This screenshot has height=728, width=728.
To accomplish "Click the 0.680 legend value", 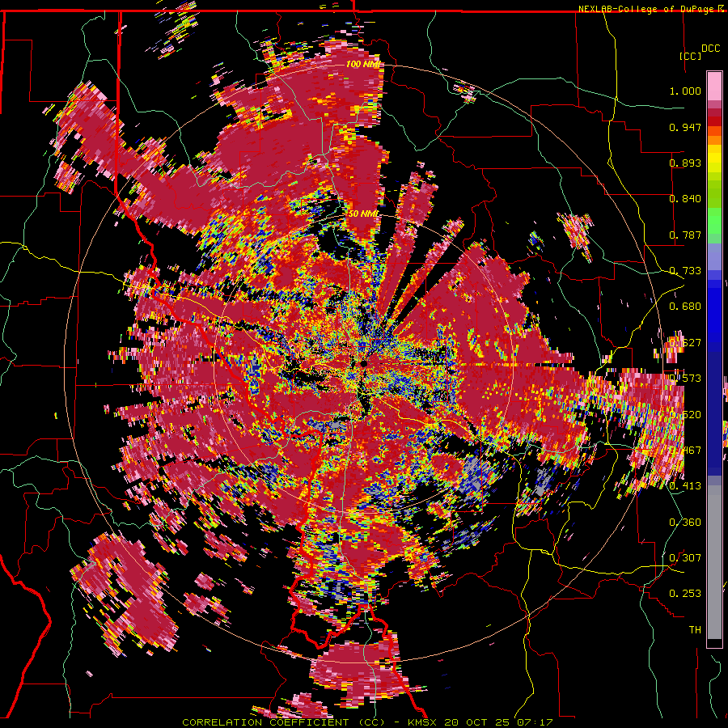I will pyautogui.click(x=685, y=307).
